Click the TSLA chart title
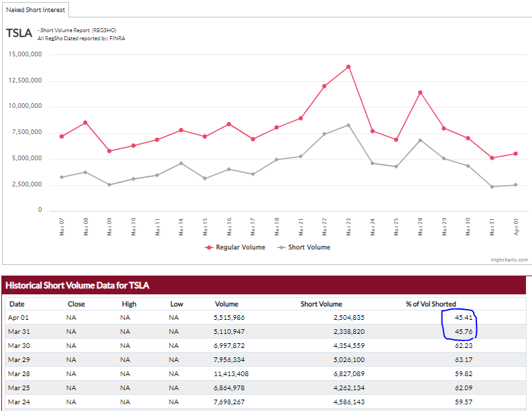 click(x=19, y=34)
